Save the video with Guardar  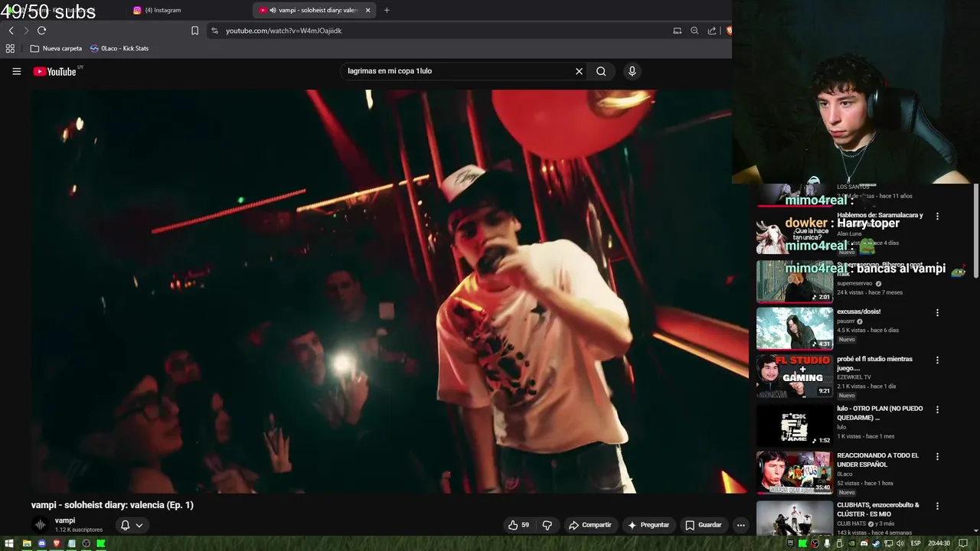pyautogui.click(x=703, y=525)
